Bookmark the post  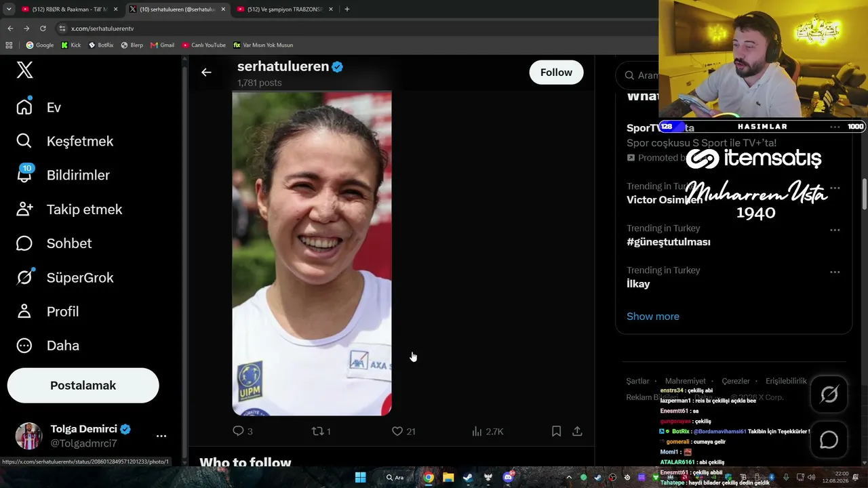[556, 431]
